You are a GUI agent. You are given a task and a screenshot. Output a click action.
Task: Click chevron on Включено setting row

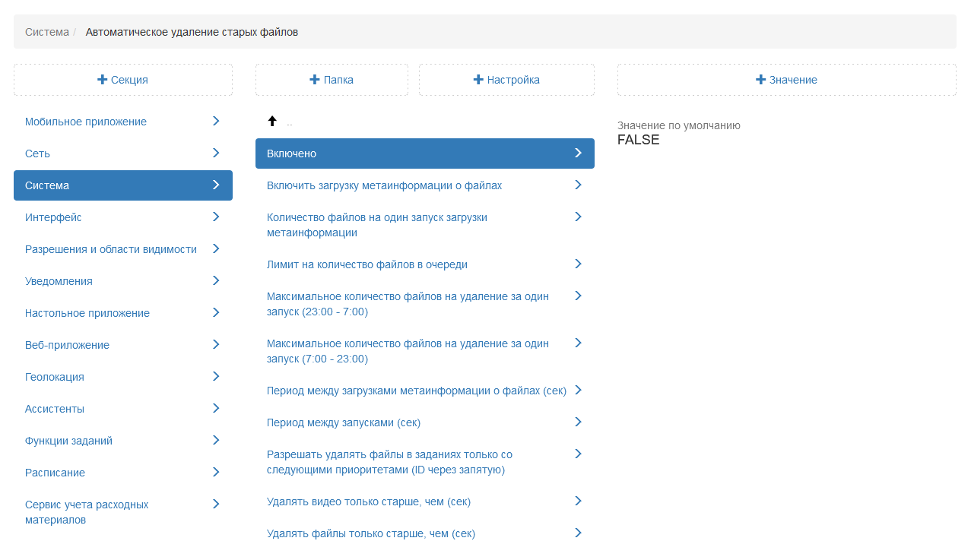point(578,153)
